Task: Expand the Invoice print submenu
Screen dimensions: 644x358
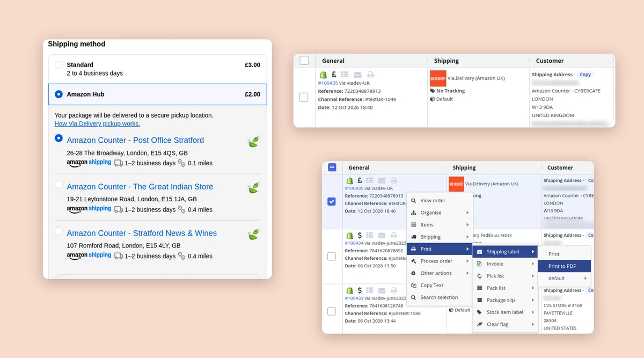Action: [x=506, y=264]
